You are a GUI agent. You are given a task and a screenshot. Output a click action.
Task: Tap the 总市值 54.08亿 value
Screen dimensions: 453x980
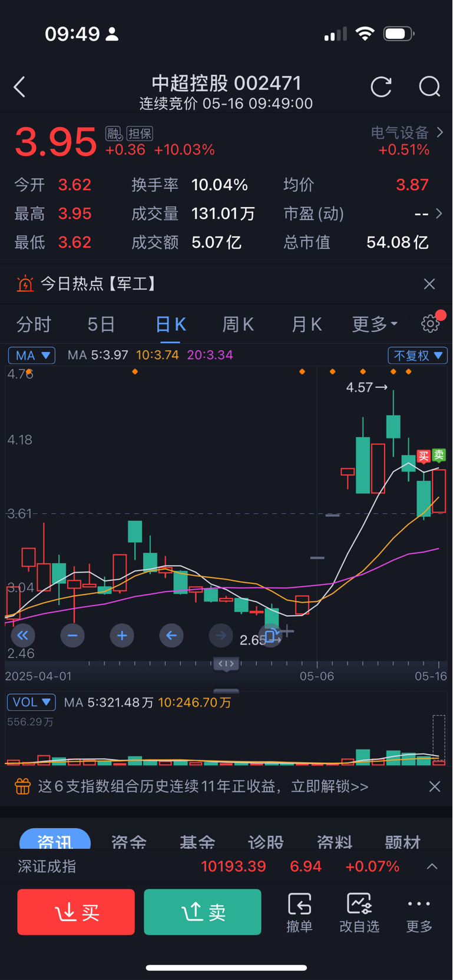coord(397,242)
